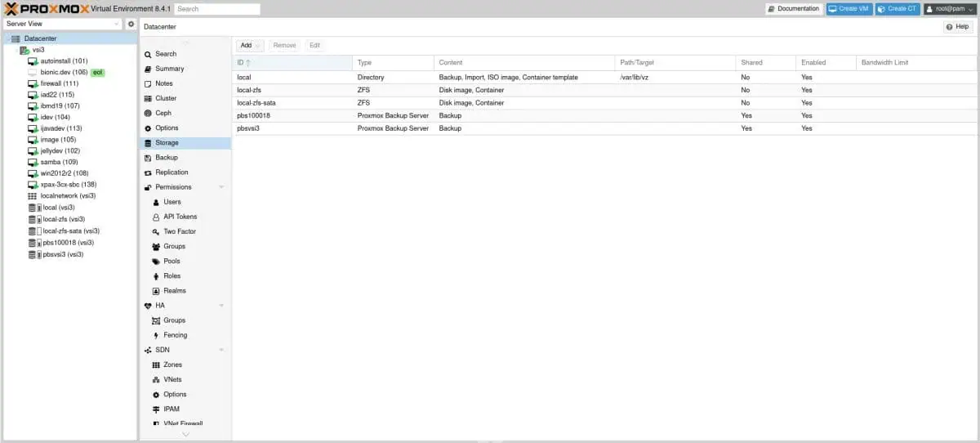980x443 pixels.
Task: Open the Backup menu item
Action: 167,158
